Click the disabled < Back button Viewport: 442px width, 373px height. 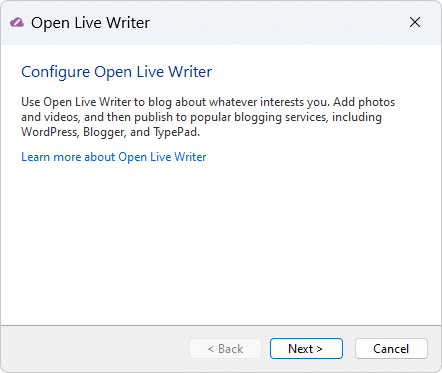[225, 349]
